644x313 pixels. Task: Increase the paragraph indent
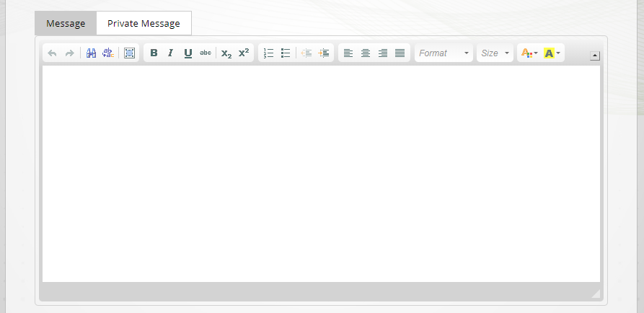[324, 53]
